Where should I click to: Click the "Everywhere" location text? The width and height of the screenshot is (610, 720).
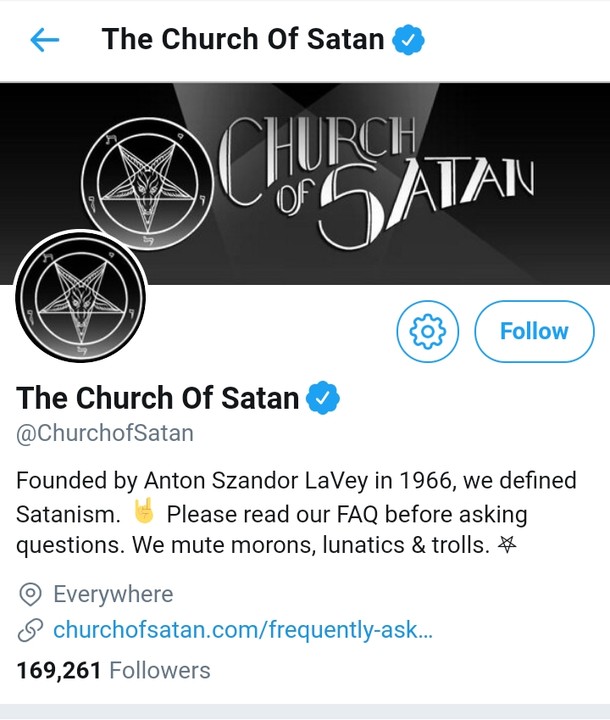[113, 594]
